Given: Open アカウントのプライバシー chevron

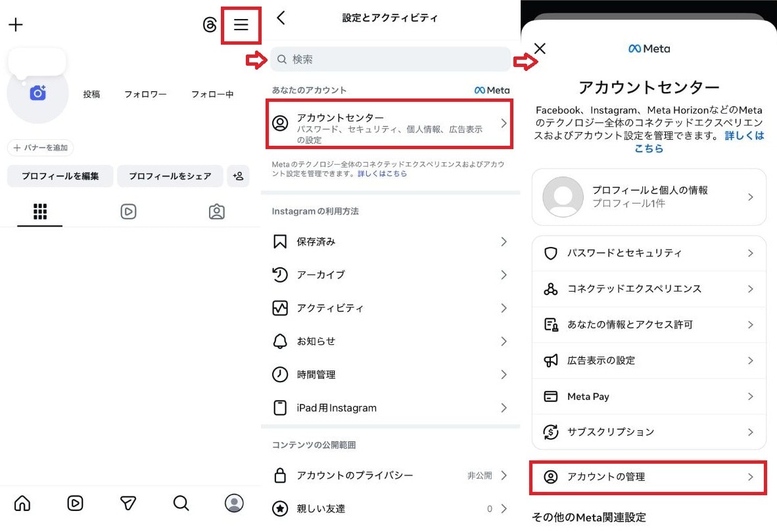Looking at the screenshot, I should (504, 475).
